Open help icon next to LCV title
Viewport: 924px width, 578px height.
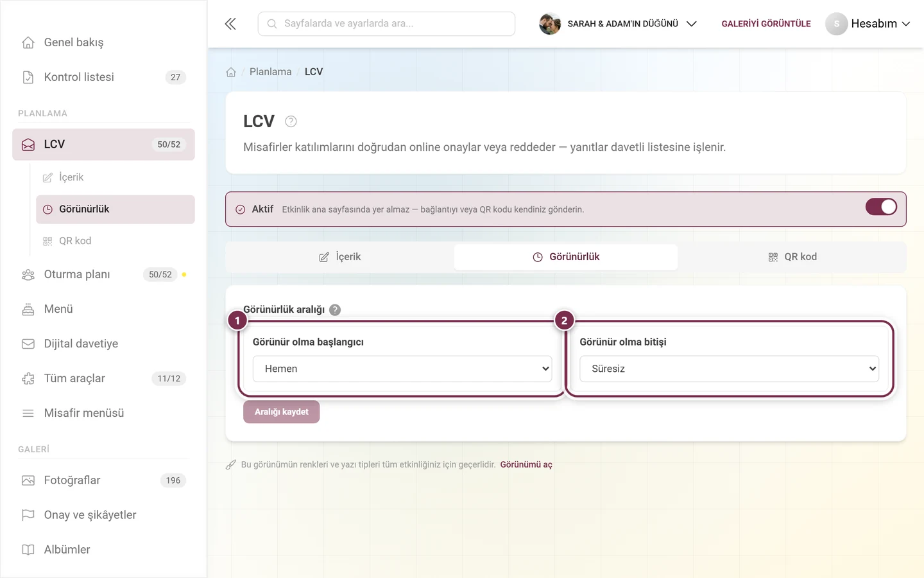click(291, 121)
